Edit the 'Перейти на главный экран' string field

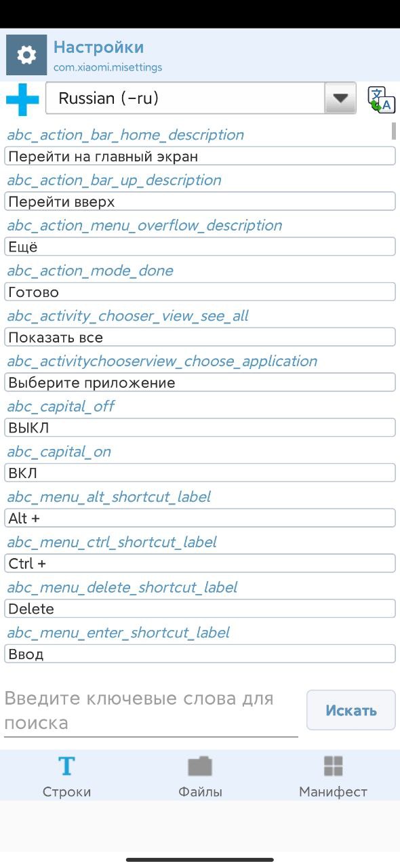200,157
